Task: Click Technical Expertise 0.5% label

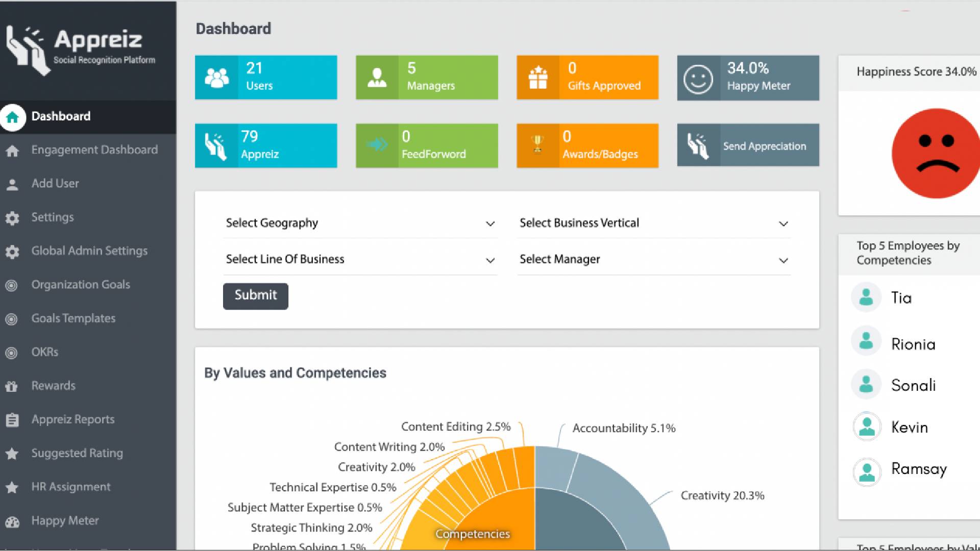Action: (333, 488)
